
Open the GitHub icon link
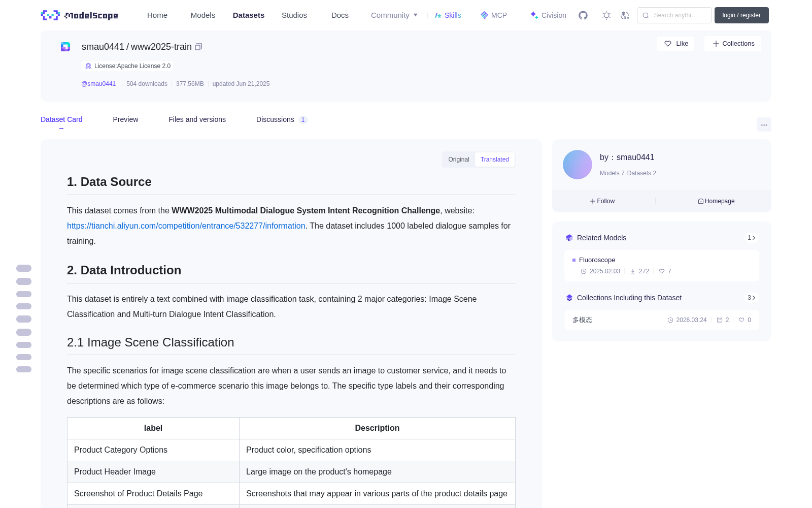(x=583, y=15)
